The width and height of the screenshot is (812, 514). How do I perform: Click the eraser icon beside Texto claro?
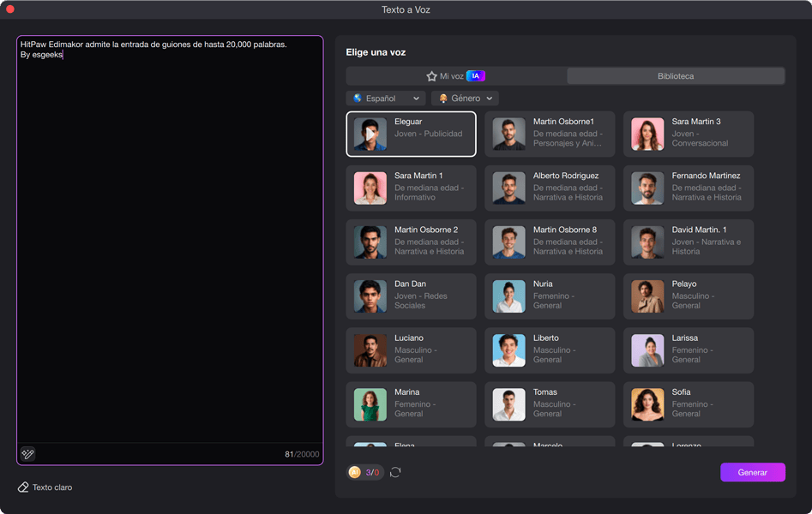[x=23, y=487]
